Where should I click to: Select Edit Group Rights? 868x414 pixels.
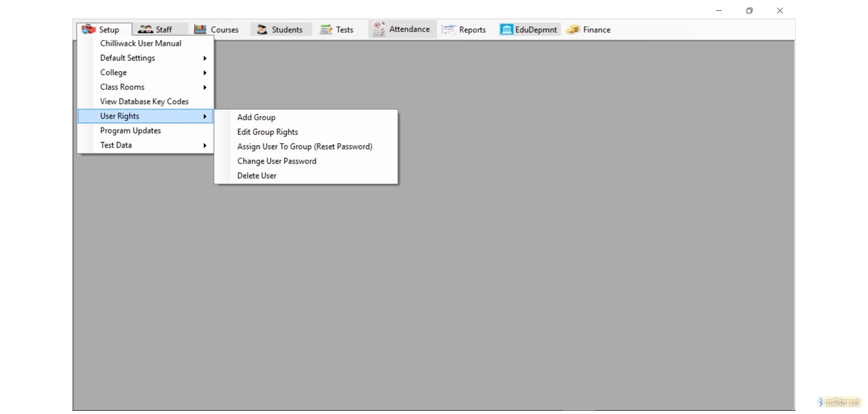coord(267,132)
